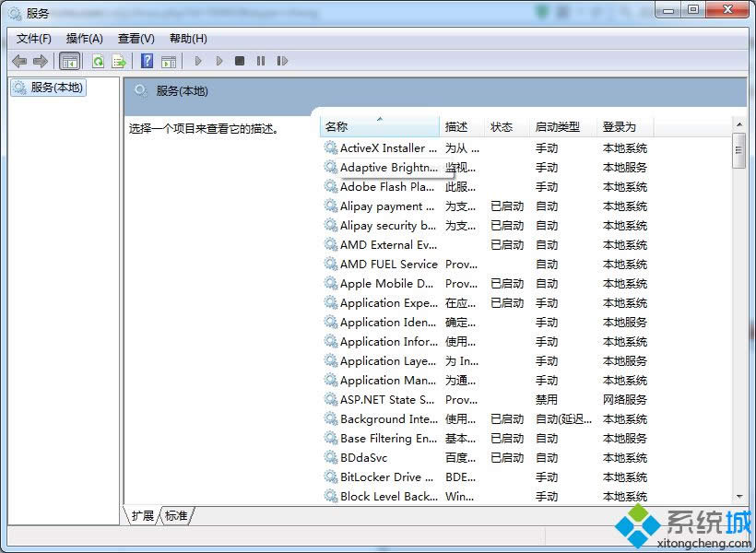The image size is (756, 553).
Task: Click the Stop service square icon
Action: (x=240, y=61)
